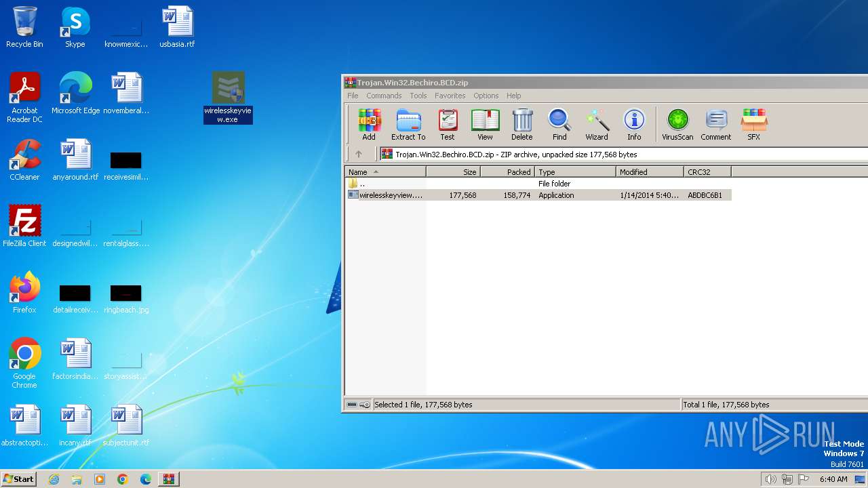
Task: Select anyaround.rtf desktop file
Action: point(75,160)
